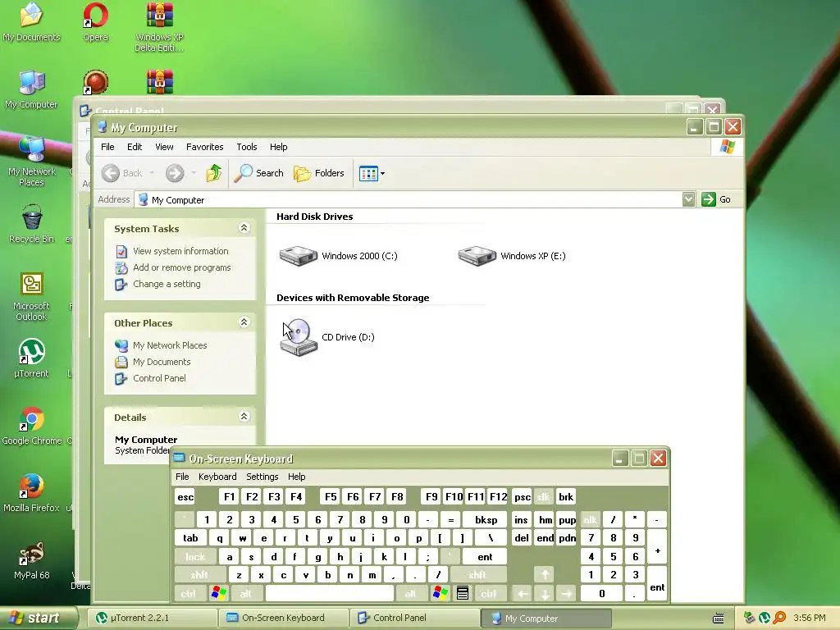The width and height of the screenshot is (840, 630).
Task: Click the Up folder toolbar icon
Action: pos(214,173)
